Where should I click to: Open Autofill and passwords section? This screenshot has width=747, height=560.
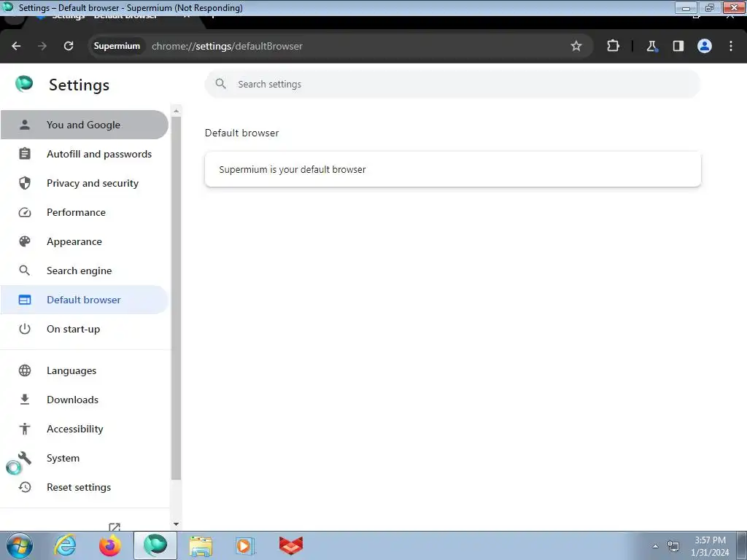pyautogui.click(x=85, y=154)
